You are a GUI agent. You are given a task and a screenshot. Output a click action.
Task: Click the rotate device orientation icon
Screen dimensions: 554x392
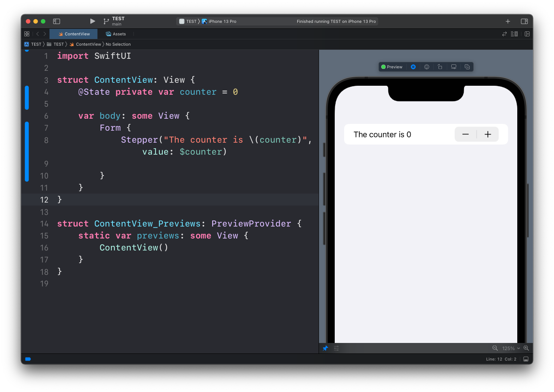tap(440, 67)
